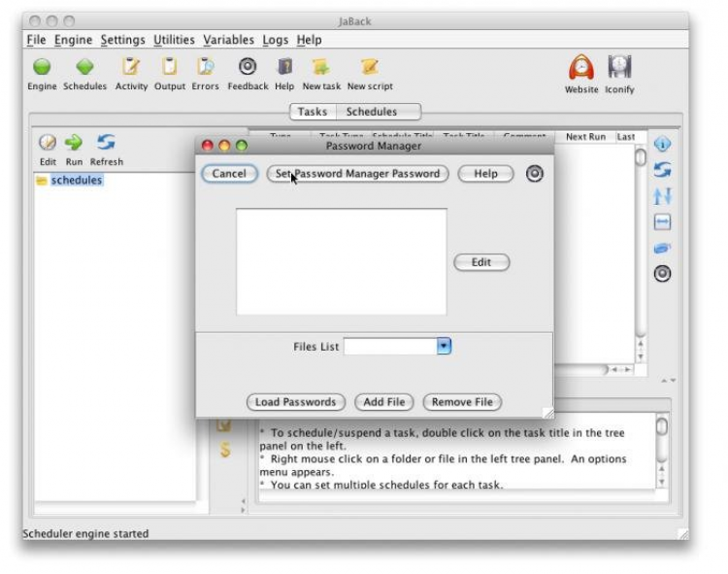Click the horizontal fit-width icon on right sidebar

pos(662,222)
